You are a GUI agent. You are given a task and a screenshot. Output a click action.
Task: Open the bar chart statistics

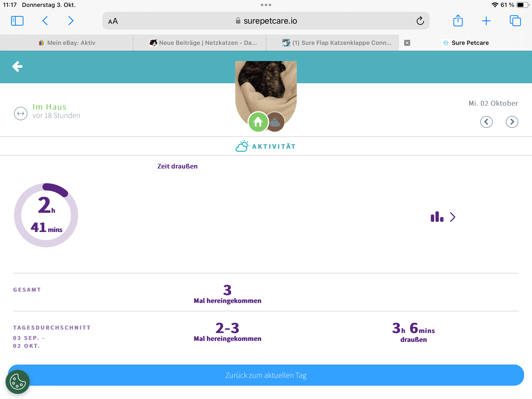tap(437, 217)
